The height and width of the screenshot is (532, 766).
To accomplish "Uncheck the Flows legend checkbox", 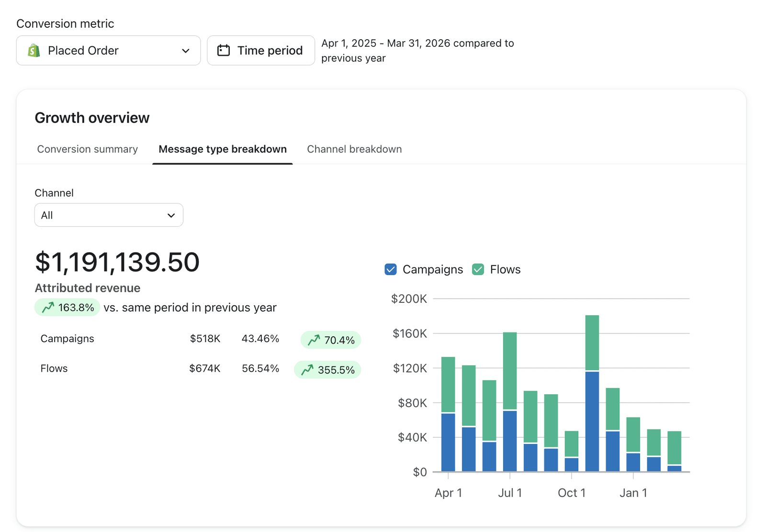I will (x=478, y=269).
